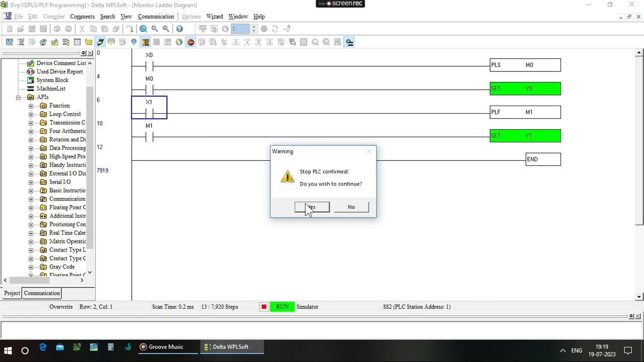
Task: Click the yellow calendar-like icon in second toolbar
Action: pyautogui.click(x=89, y=42)
